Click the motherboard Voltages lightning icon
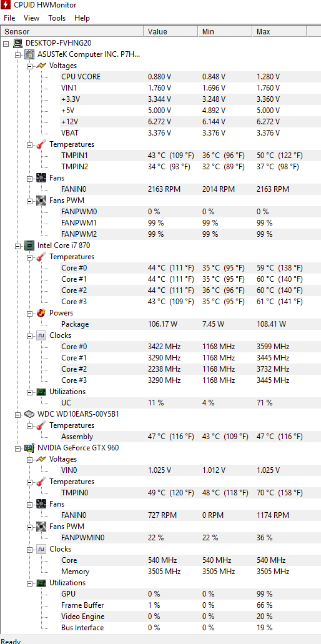The height and width of the screenshot is (644, 321). pos(41,66)
